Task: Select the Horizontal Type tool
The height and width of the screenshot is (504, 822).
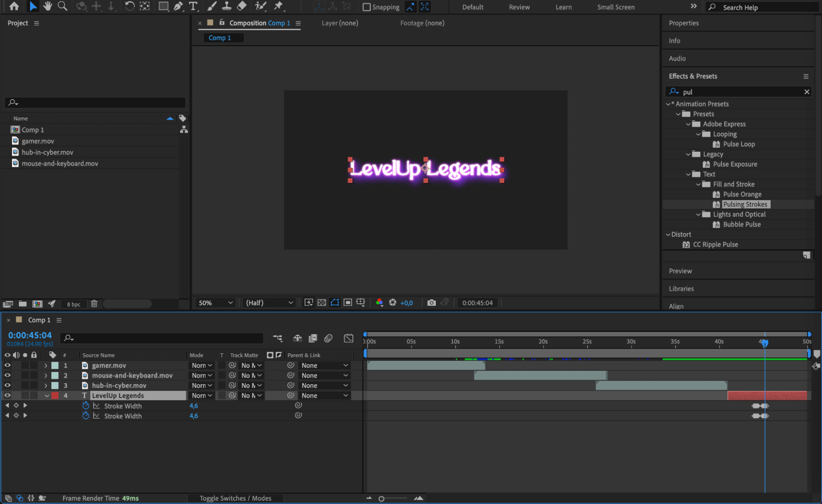Action: [193, 6]
